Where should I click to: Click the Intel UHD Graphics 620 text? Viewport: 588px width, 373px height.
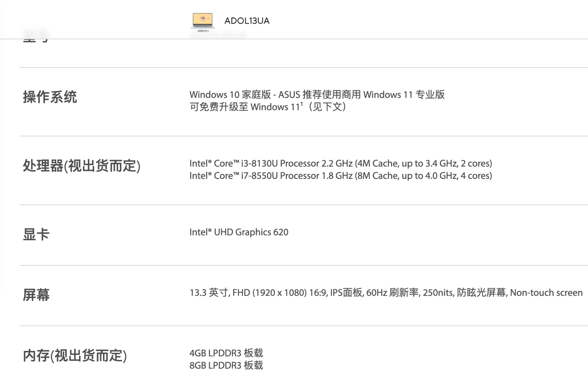(x=239, y=232)
